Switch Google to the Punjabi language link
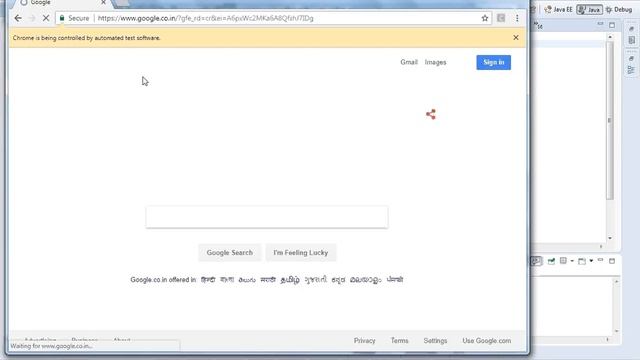The image size is (640, 360). click(x=395, y=280)
